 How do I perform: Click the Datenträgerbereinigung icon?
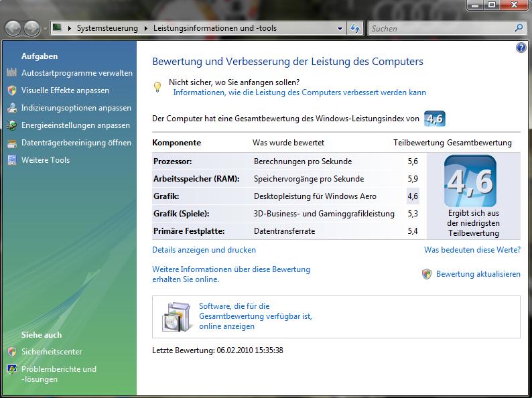tap(12, 143)
